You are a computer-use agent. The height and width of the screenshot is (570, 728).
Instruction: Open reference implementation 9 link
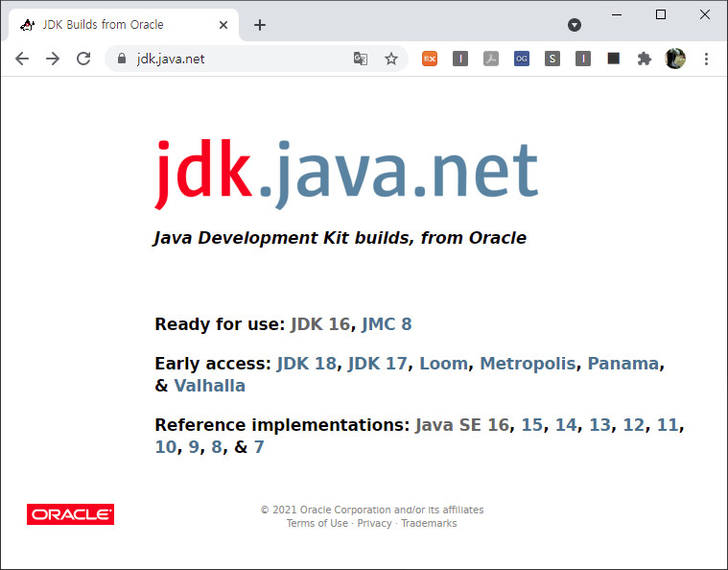point(194,447)
